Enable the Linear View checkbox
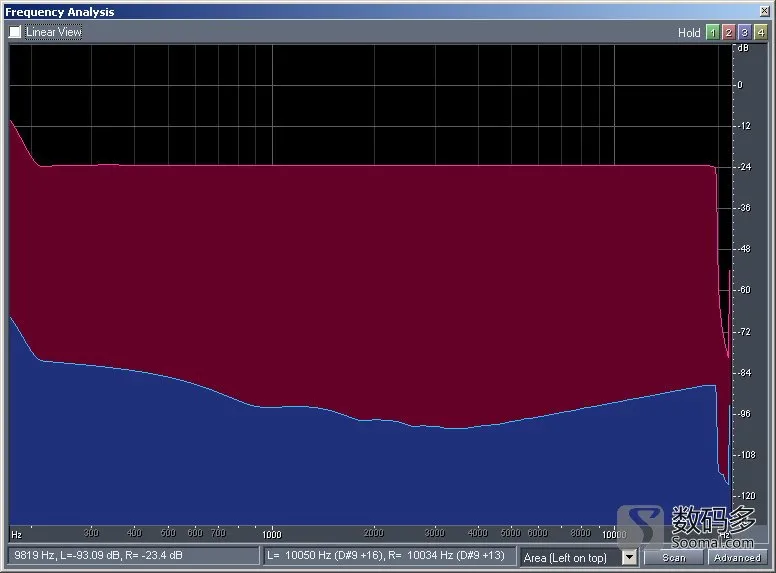This screenshot has height=573, width=776. (15, 32)
